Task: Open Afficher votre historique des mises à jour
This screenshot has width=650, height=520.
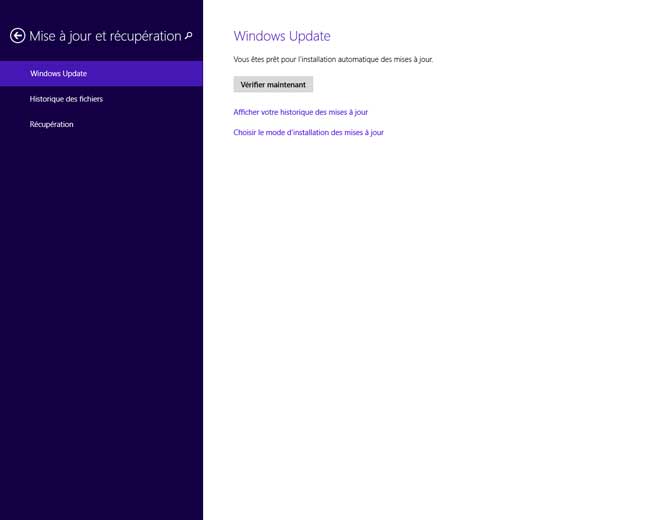Action: tap(301, 112)
